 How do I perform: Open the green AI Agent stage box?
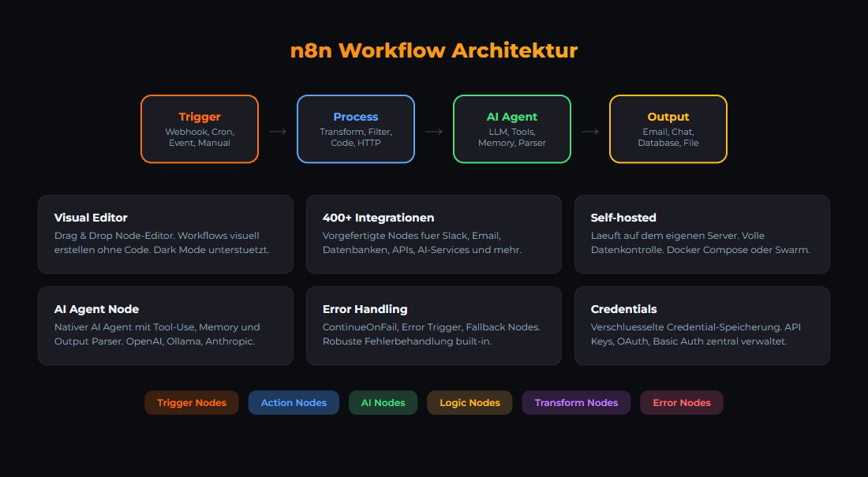click(512, 129)
